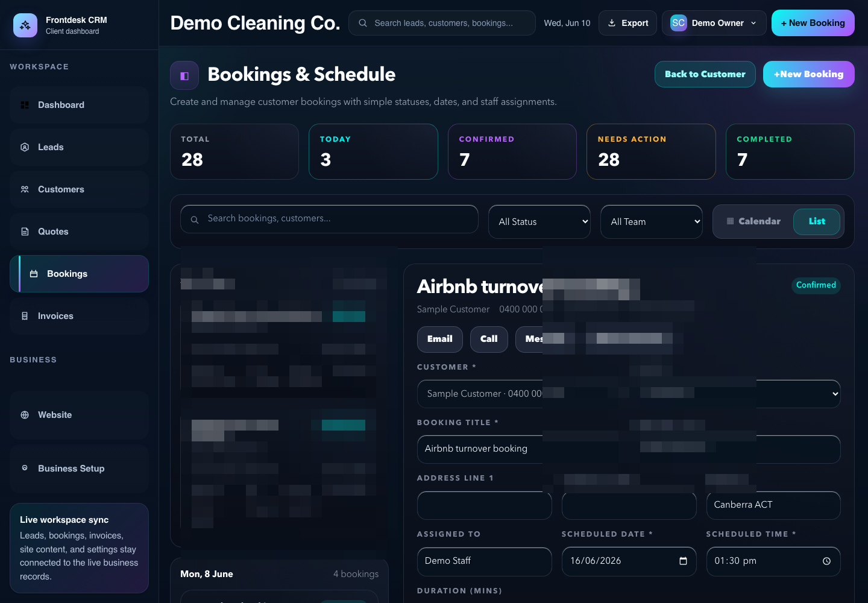Click the purple Bookings & Schedule header icon
Viewport: 868px width, 603px height.
(x=184, y=75)
